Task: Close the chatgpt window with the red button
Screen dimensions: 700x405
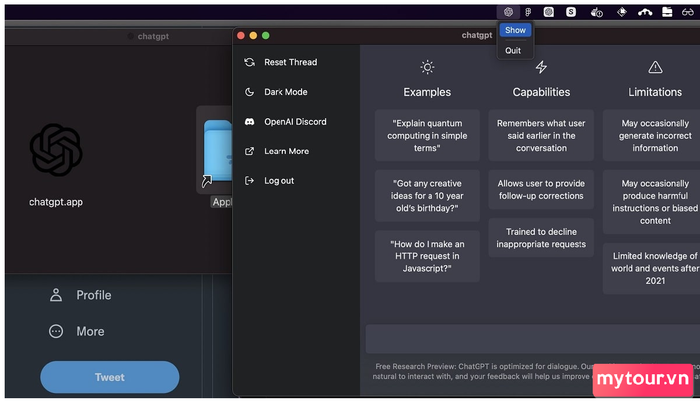Action: [241, 36]
